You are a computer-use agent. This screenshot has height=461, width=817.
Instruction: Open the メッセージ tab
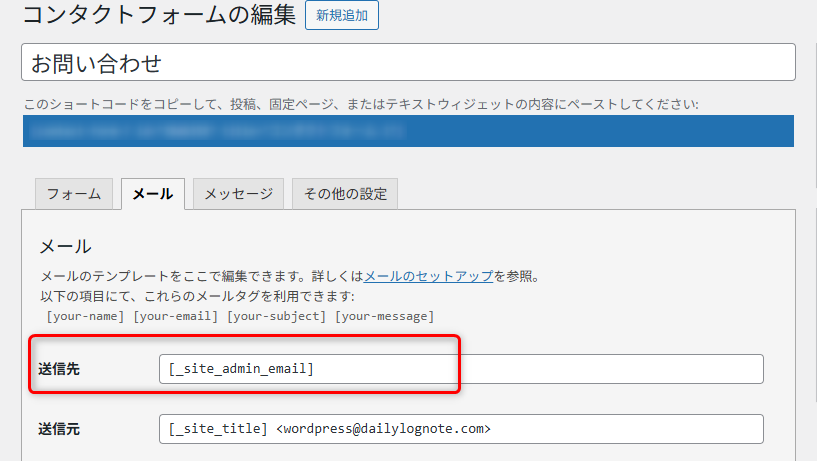point(239,194)
